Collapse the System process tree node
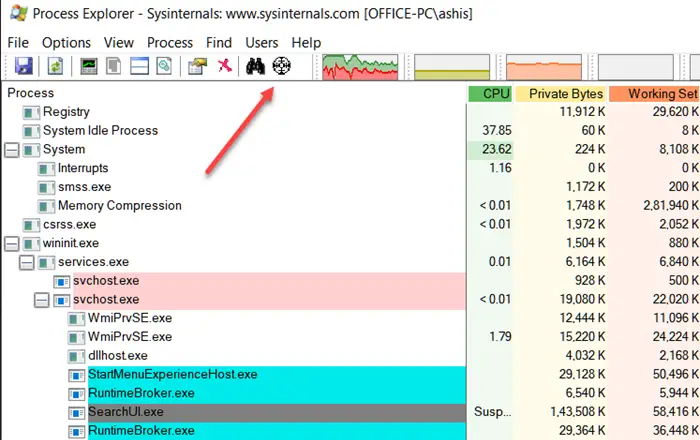The width and height of the screenshot is (700, 440). pos(12,150)
